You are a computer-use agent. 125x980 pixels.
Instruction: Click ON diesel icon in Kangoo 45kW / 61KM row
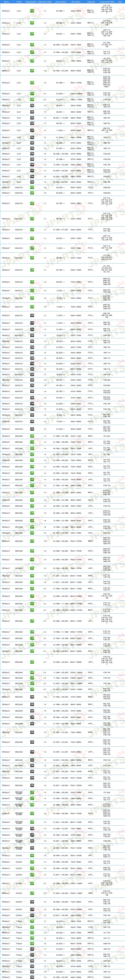tap(32, 375)
